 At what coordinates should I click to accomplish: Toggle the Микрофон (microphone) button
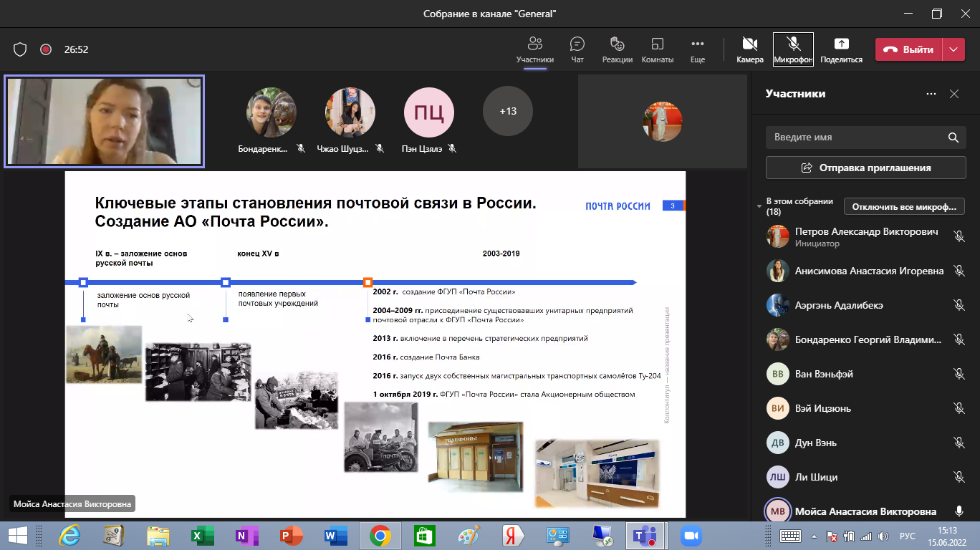point(793,49)
